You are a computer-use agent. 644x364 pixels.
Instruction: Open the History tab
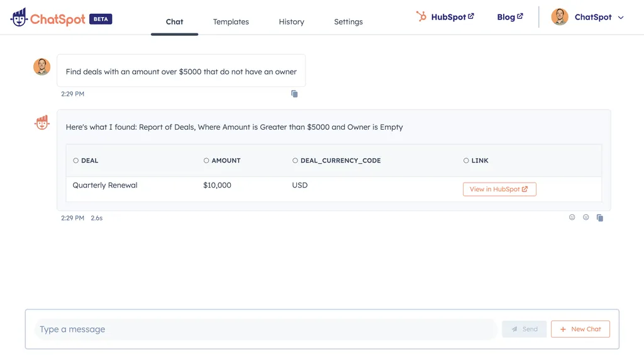pyautogui.click(x=292, y=22)
